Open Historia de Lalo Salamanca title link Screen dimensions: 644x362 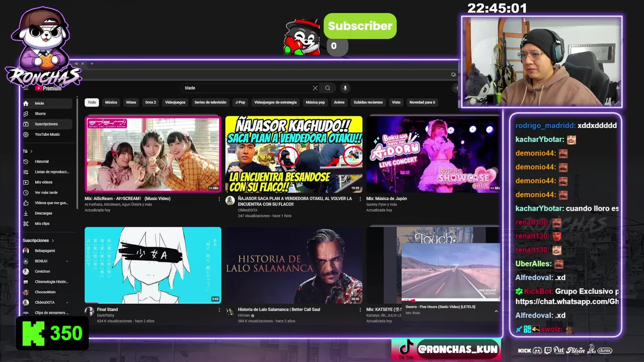pos(279,310)
